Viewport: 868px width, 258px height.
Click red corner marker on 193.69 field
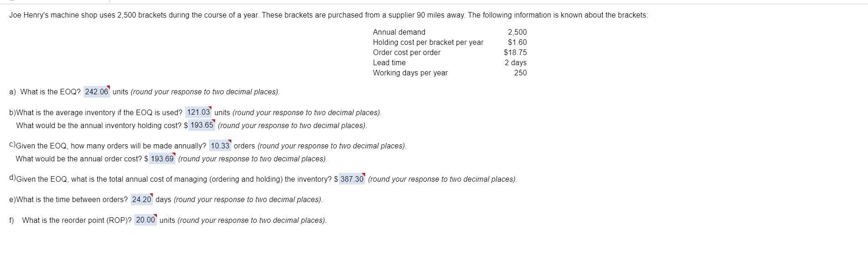(174, 154)
